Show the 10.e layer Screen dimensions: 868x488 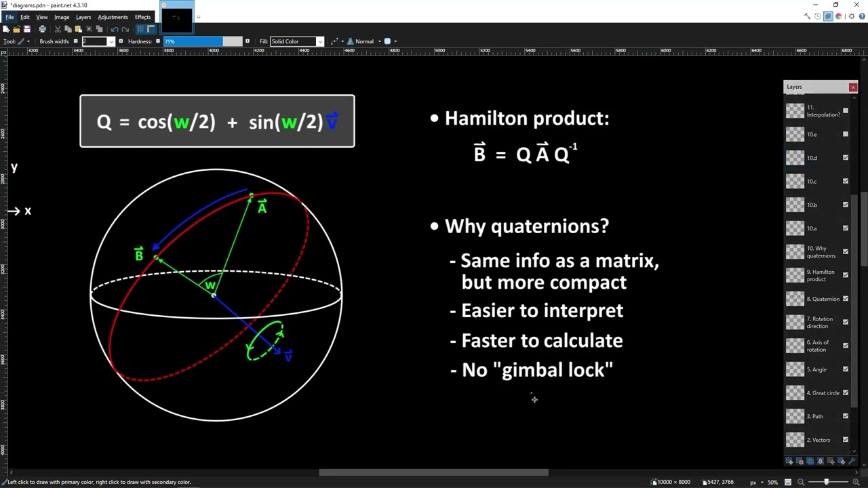[845, 134]
